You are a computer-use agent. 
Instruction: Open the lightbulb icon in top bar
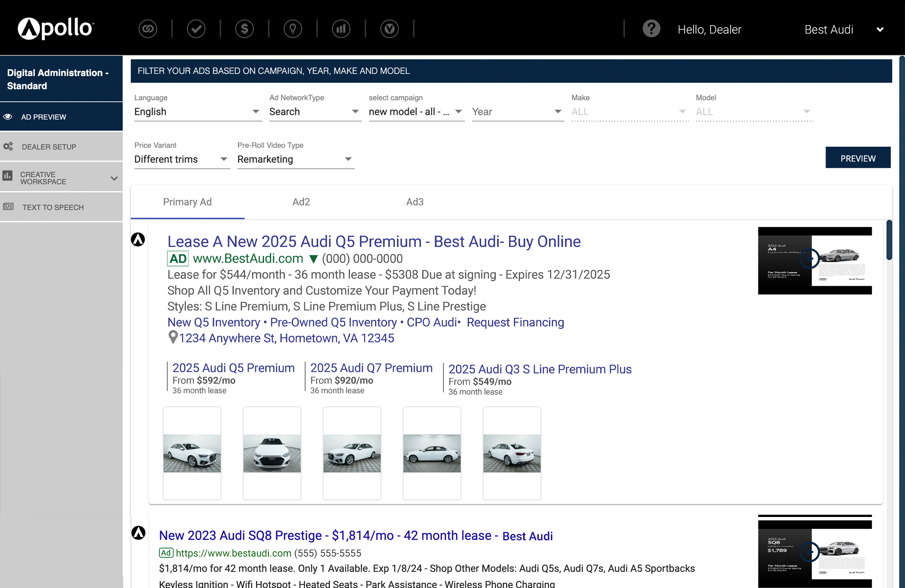[293, 29]
